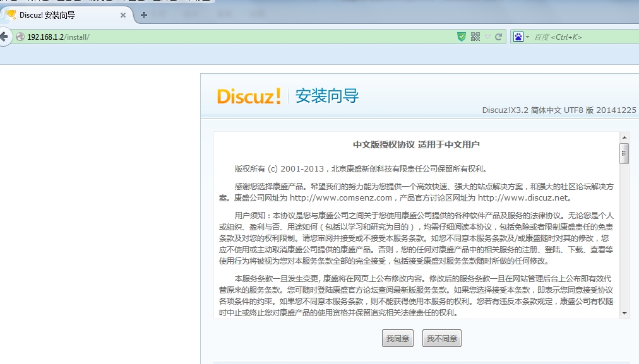Click the license scrollbar down arrow
The image size is (639, 364).
624,313
